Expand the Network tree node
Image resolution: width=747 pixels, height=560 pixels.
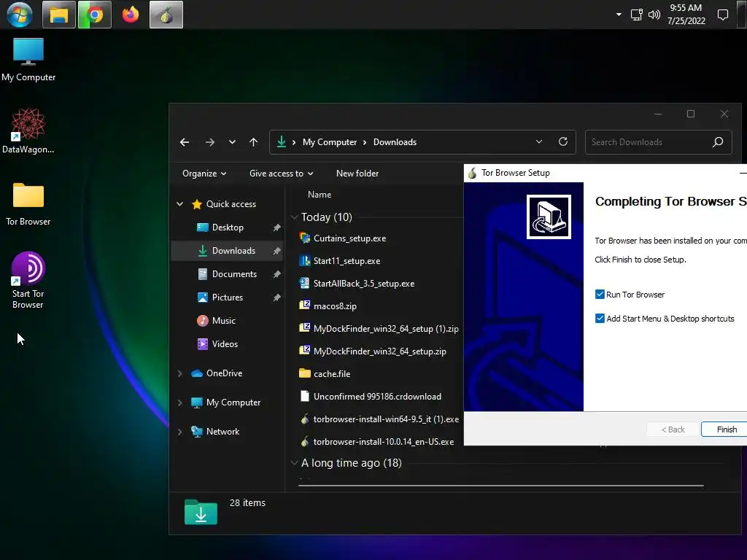point(179,432)
